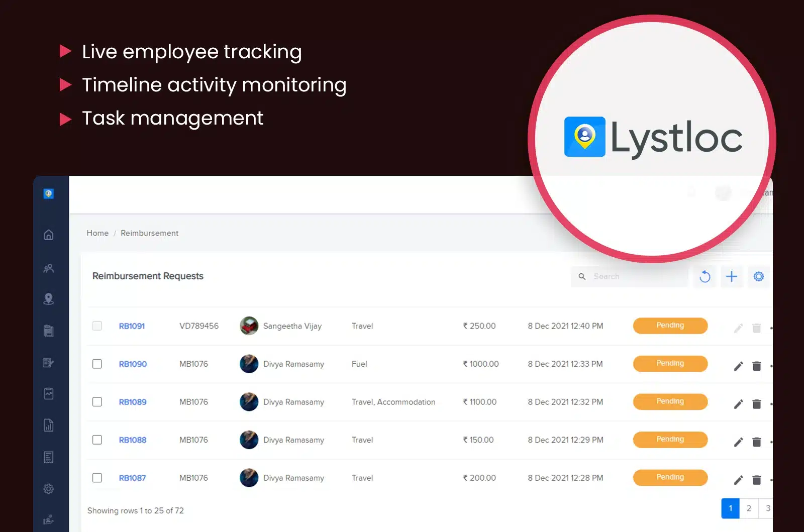The height and width of the screenshot is (532, 804).
Task: Tick the checkbox next to RB1087
Action: (97, 478)
